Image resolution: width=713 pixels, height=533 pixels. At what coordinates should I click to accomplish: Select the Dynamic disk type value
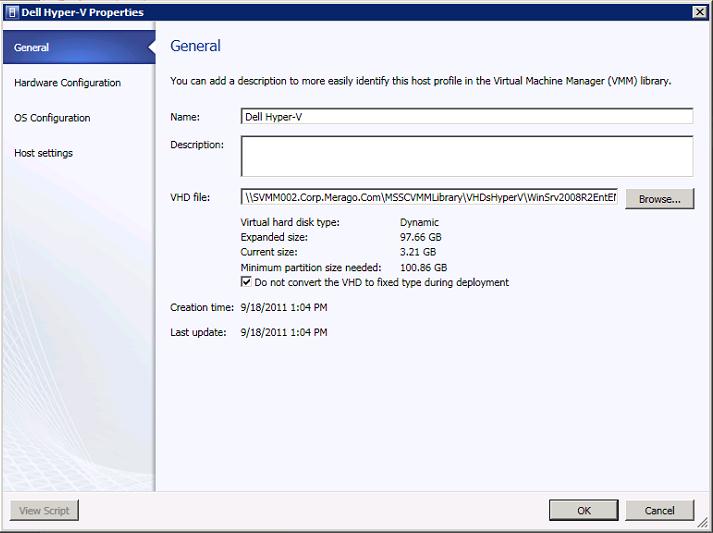[x=419, y=222]
